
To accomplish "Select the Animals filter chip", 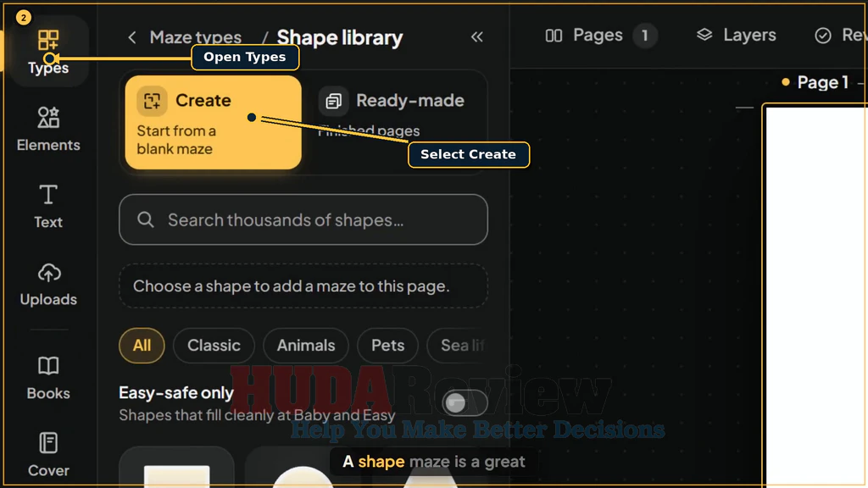I will click(305, 346).
